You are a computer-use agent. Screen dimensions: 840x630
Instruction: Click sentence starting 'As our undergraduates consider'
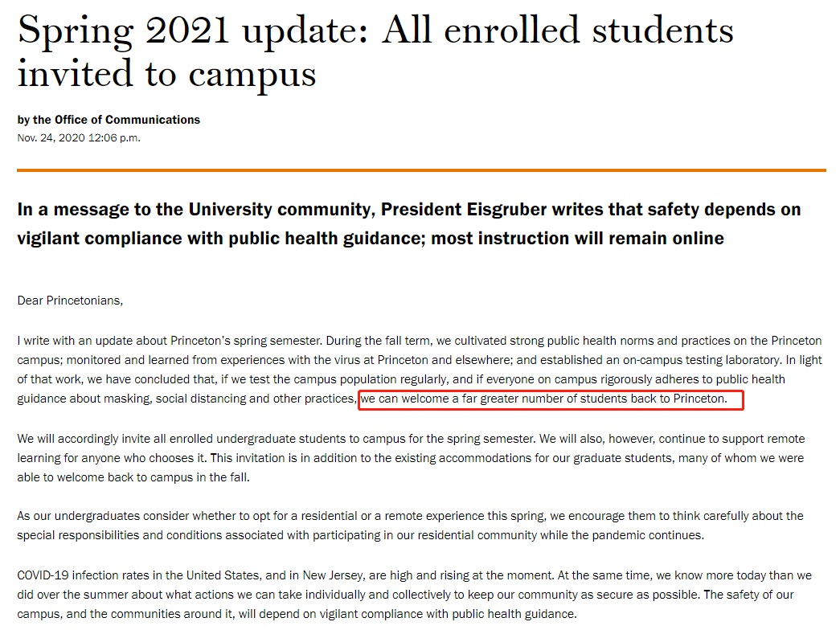(411, 526)
